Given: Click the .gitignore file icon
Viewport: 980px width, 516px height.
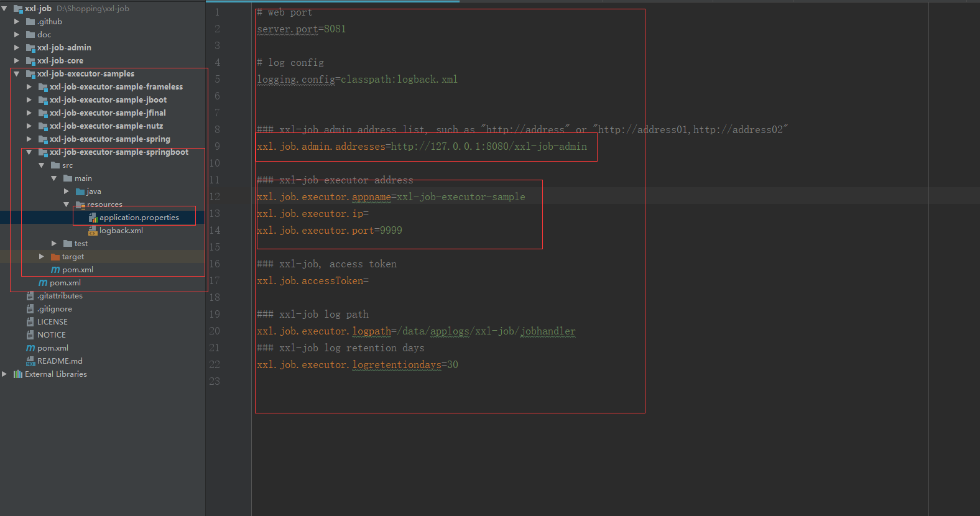Looking at the screenshot, I should (x=30, y=309).
